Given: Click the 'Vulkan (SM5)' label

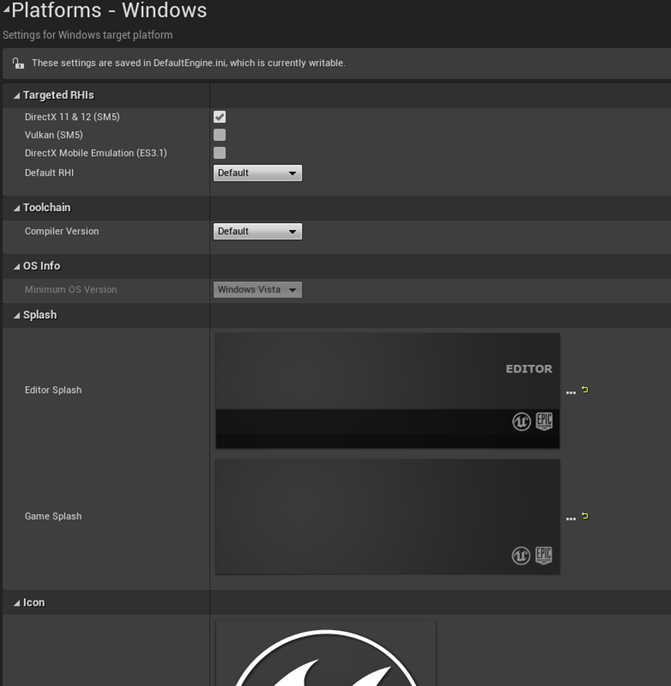Looking at the screenshot, I should click(54, 135).
